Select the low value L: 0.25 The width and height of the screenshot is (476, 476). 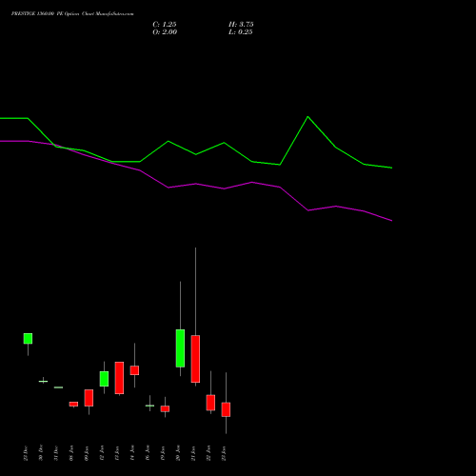[x=241, y=32]
